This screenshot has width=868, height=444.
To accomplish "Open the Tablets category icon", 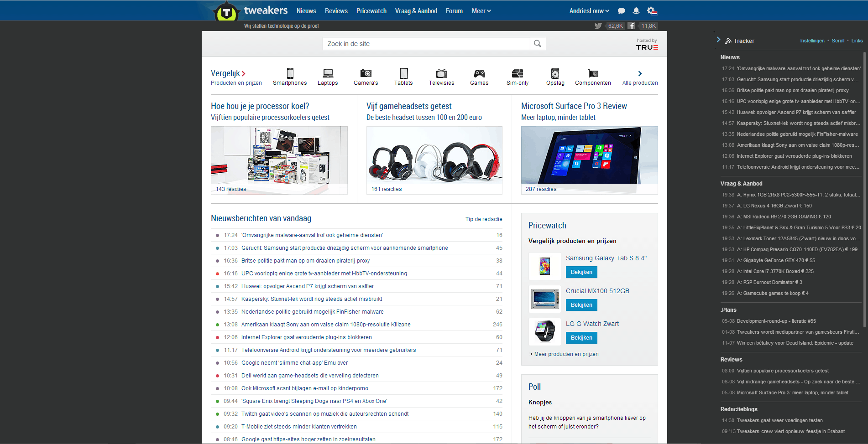I will 403,73.
